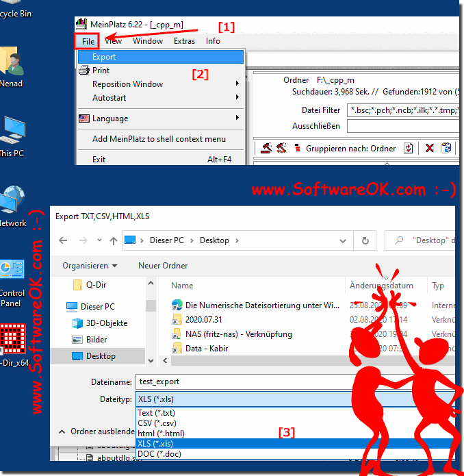Select NAS (fritz-nas) - Verknüpfung
Image resolution: width=464 pixels, height=476 pixels.
pyautogui.click(x=232, y=334)
